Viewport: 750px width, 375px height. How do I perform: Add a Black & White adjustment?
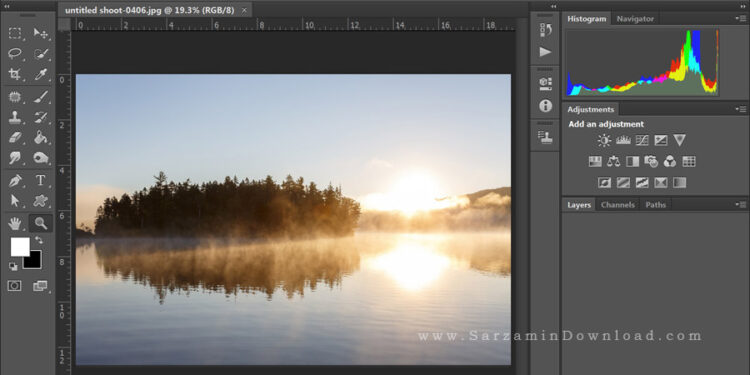pyautogui.click(x=632, y=161)
